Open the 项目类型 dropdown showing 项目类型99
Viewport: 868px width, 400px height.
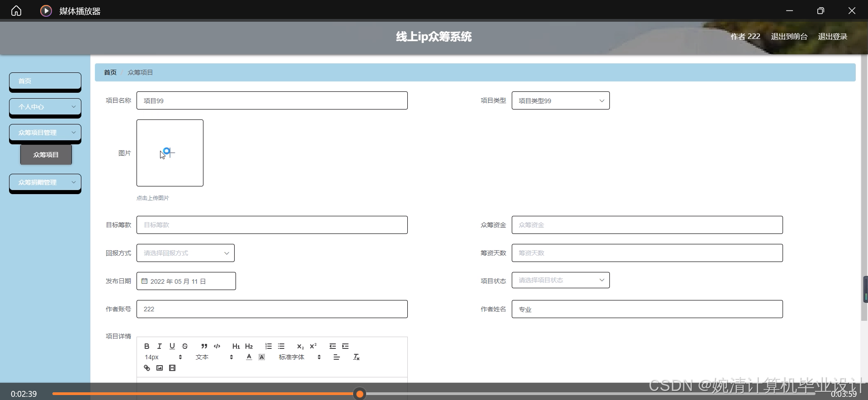(561, 100)
